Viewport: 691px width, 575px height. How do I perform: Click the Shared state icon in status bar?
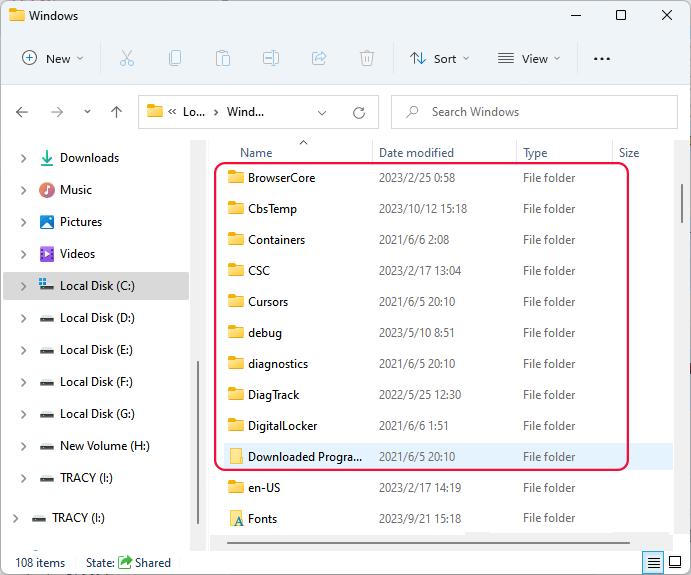[125, 562]
